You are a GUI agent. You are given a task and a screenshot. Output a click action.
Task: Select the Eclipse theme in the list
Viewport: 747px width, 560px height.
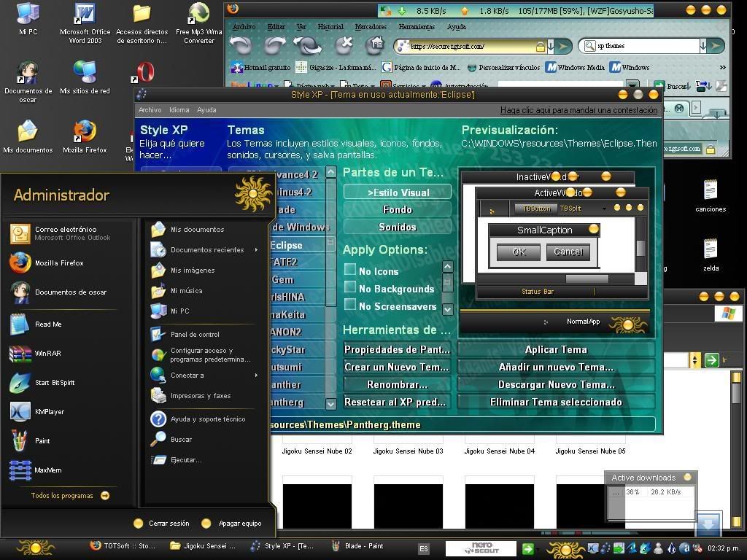298,245
